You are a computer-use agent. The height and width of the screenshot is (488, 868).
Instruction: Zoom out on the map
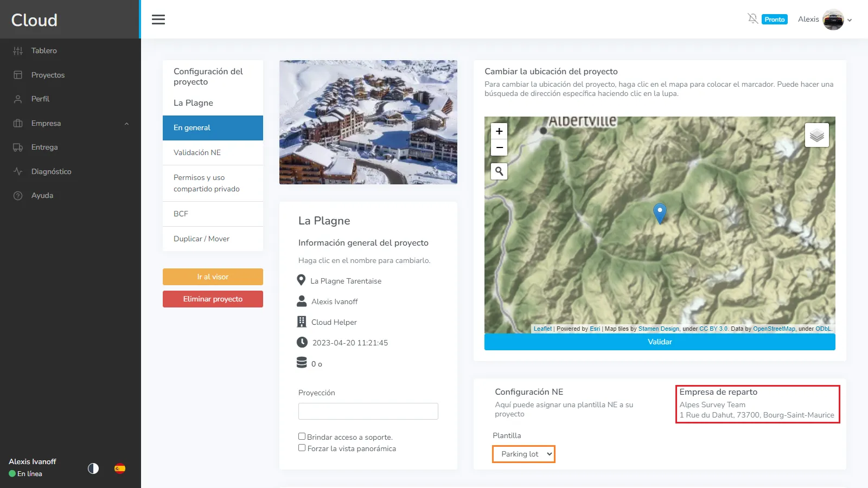[499, 147]
